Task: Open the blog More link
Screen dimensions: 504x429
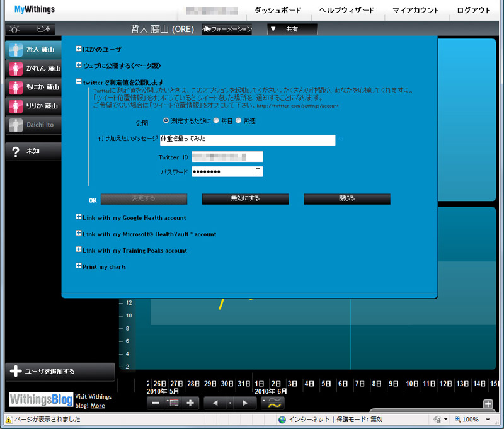Action: pyautogui.click(x=98, y=406)
